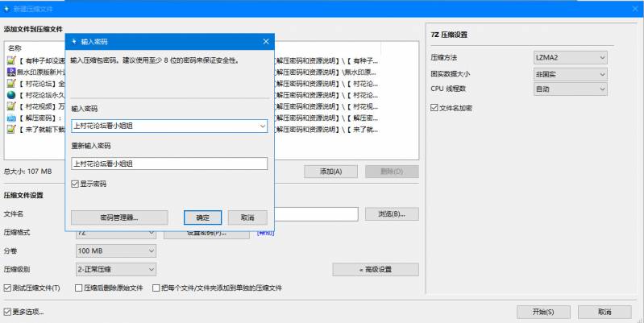Viewport: 644px width, 323px height.
Task: Close the 输入密码 dialog with X
Action: click(x=266, y=41)
